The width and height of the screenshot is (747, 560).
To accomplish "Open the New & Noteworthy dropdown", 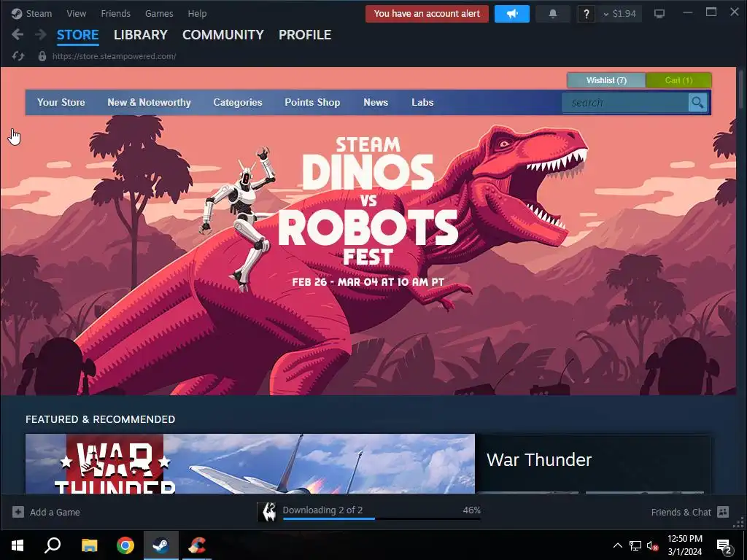I will [149, 102].
